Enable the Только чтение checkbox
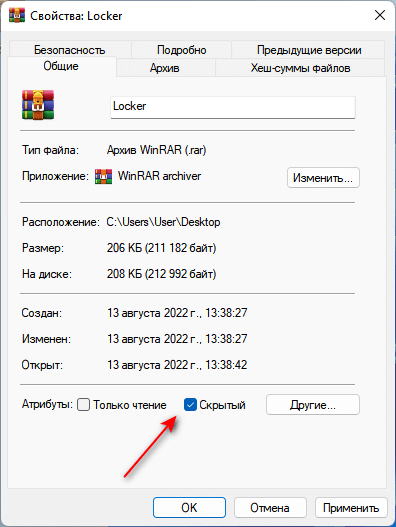This screenshot has width=396, height=527. [x=83, y=405]
